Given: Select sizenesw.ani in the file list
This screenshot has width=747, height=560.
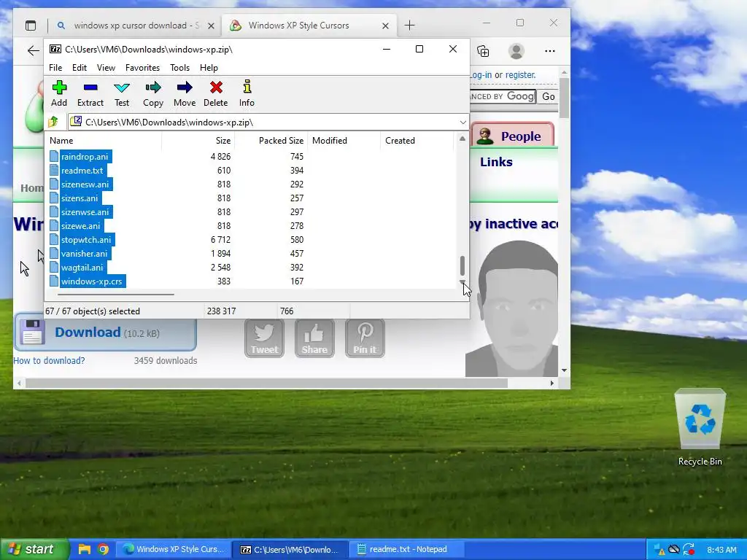Looking at the screenshot, I should coord(85,184).
